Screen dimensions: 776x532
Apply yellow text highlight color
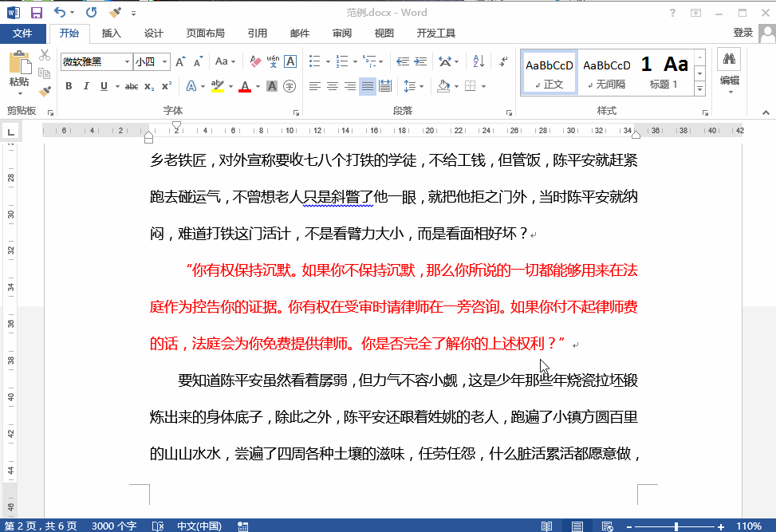[217, 87]
